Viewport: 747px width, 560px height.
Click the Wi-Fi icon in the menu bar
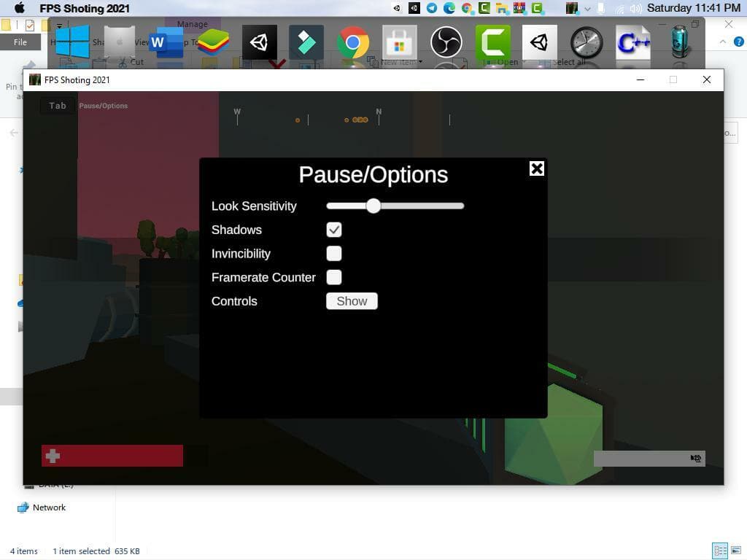pos(619,8)
